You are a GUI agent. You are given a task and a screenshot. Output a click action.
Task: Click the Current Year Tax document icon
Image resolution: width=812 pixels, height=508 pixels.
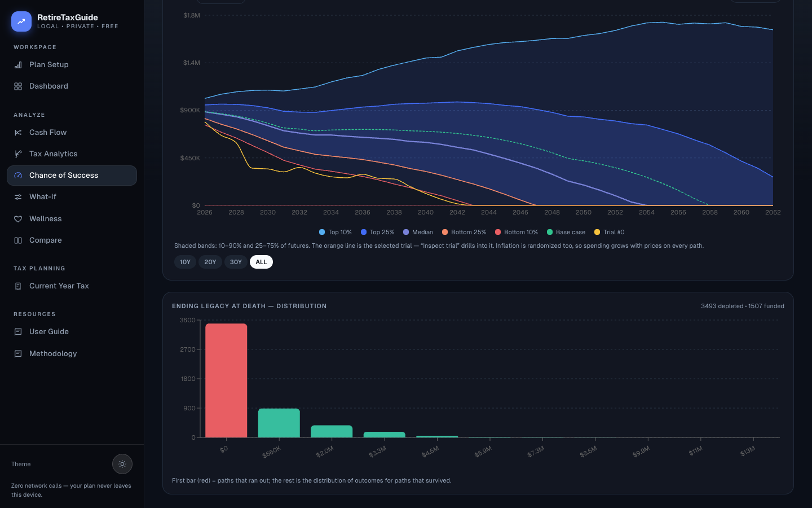pos(18,286)
